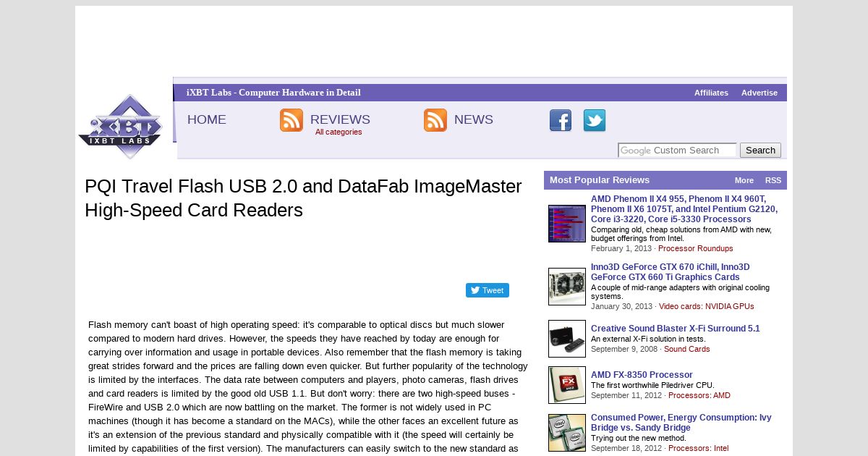Open RSS link in Most Popular Reviews
Screen dimensions: 868x456
pos(773,180)
